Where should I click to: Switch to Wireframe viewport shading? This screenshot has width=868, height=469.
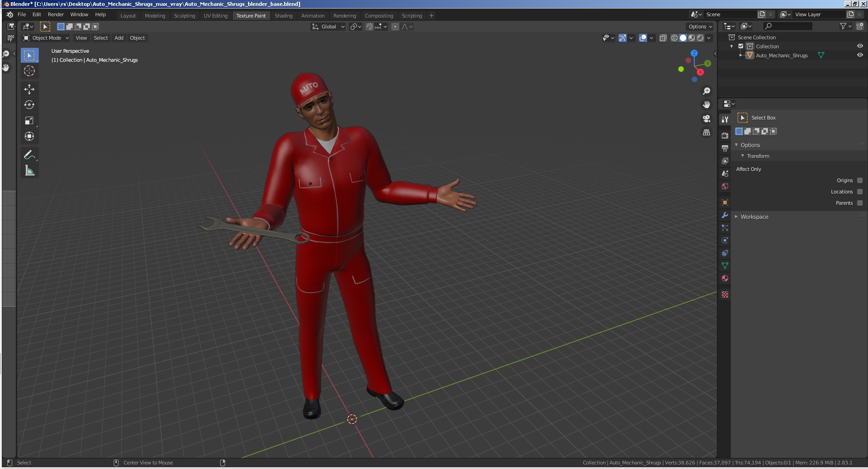click(674, 38)
